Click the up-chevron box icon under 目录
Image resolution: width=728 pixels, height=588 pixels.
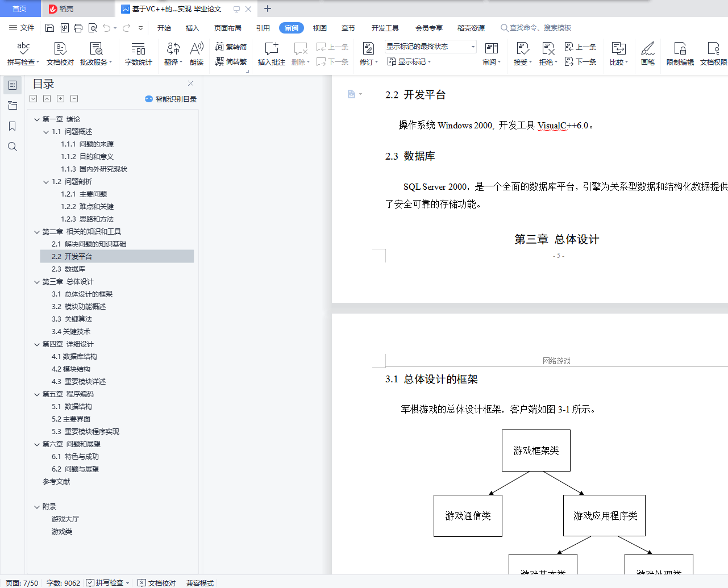pos(47,99)
